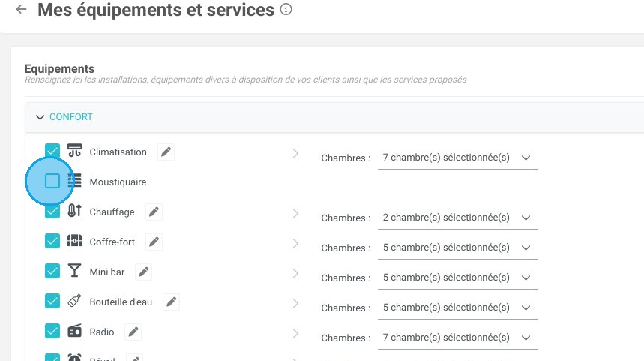Click the thermometer icon for Chauffage
Screen dimensions: 644x361
[x=74, y=210]
